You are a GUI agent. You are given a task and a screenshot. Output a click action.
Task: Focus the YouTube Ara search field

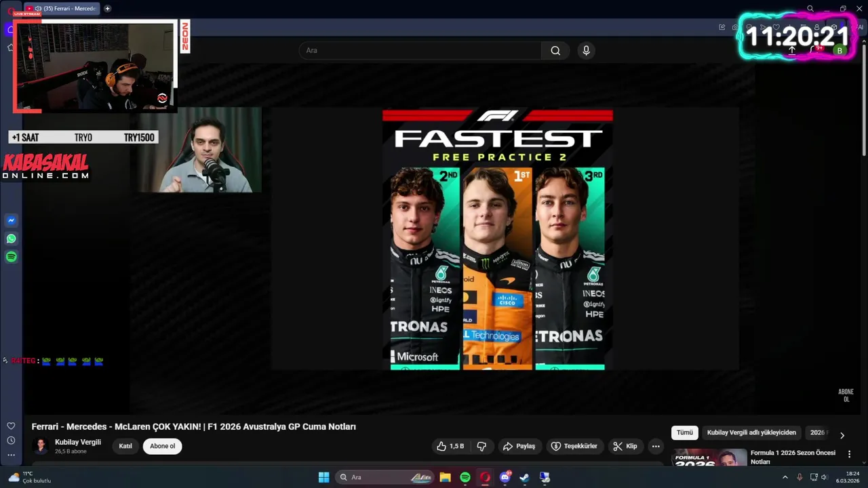420,51
